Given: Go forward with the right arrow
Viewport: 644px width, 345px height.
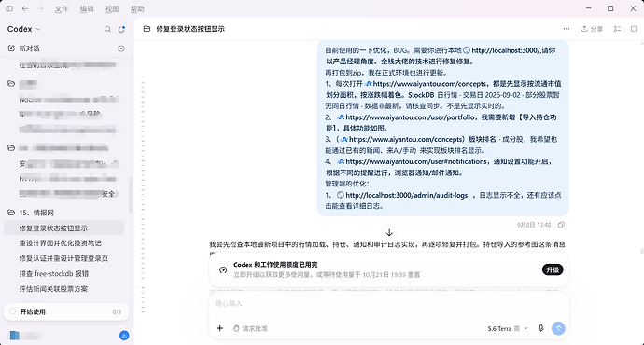Looking at the screenshot, I should 41,8.
